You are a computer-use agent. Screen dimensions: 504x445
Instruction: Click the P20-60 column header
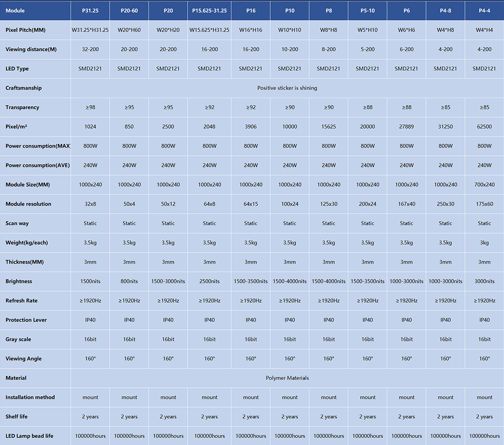129,11
